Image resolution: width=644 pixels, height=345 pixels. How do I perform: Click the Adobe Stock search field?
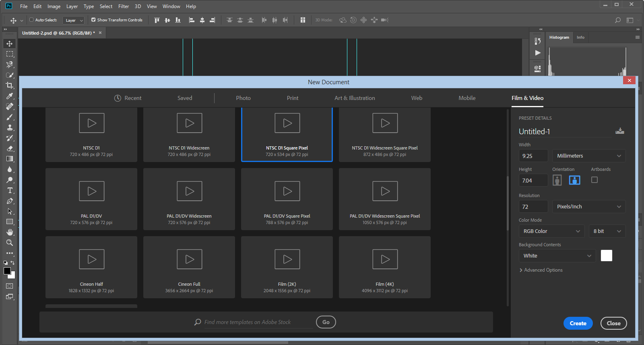point(258,322)
